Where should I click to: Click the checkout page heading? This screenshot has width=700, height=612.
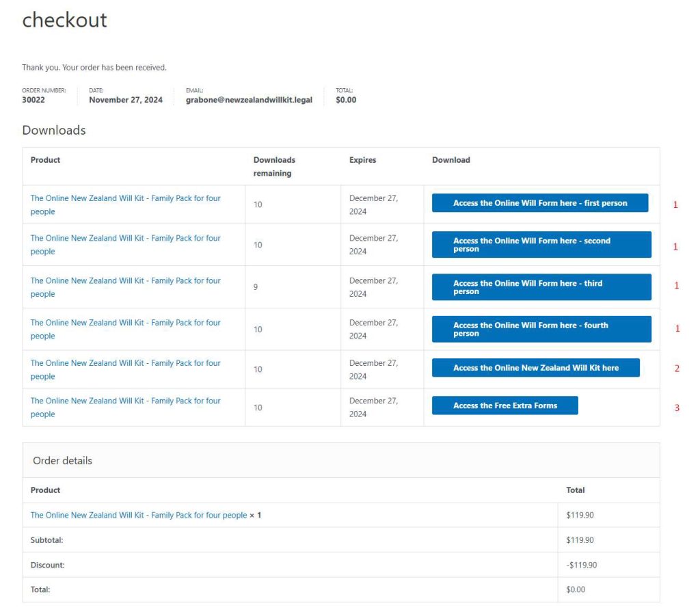(65, 20)
